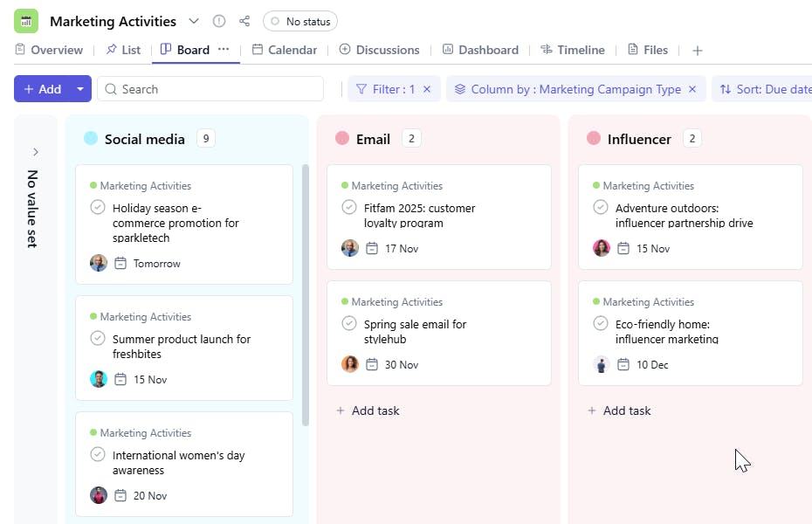Click the Social media column title
Viewport: 812px width, 524px height.
pos(144,139)
